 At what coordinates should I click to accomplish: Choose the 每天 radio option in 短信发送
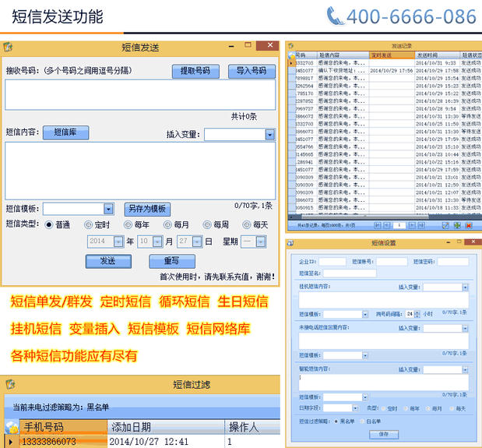pos(247,225)
